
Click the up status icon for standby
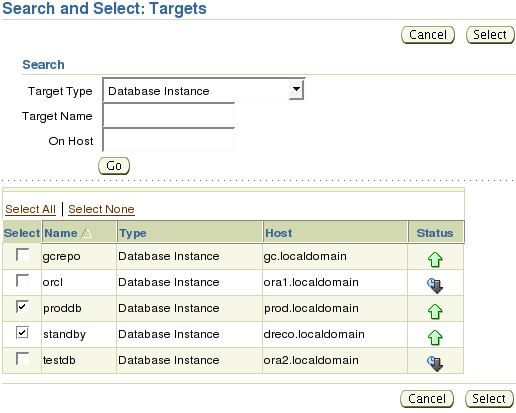point(435,337)
